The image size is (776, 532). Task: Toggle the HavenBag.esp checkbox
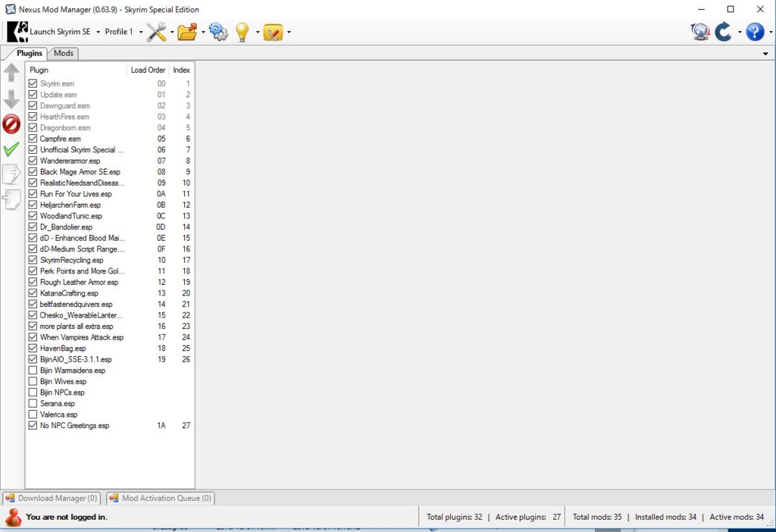33,349
